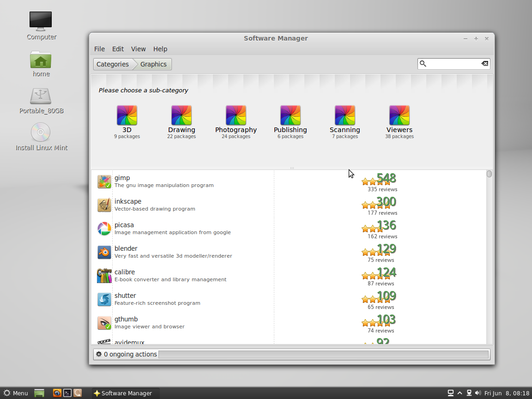Open the shell-shaped file manager panel icon

click(78, 393)
